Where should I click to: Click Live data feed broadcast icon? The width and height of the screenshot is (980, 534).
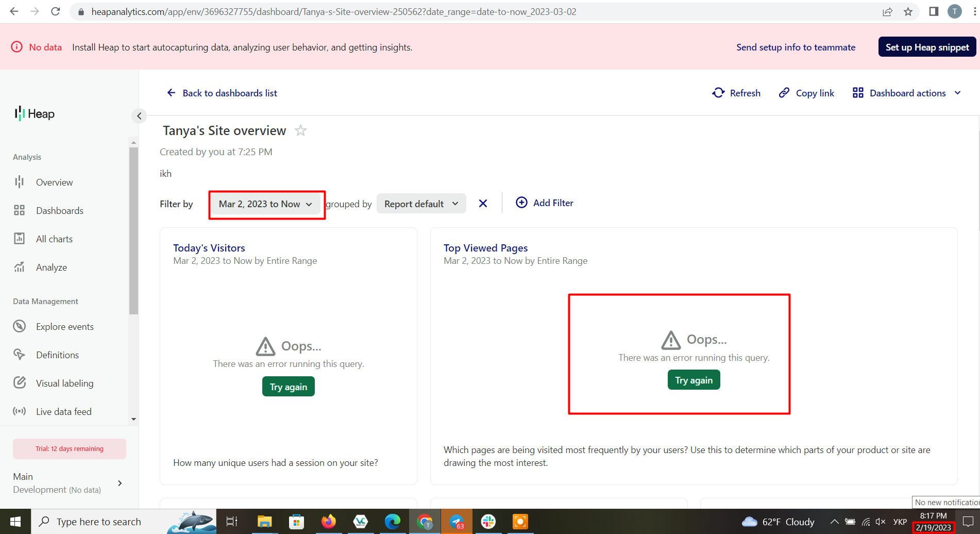20,411
